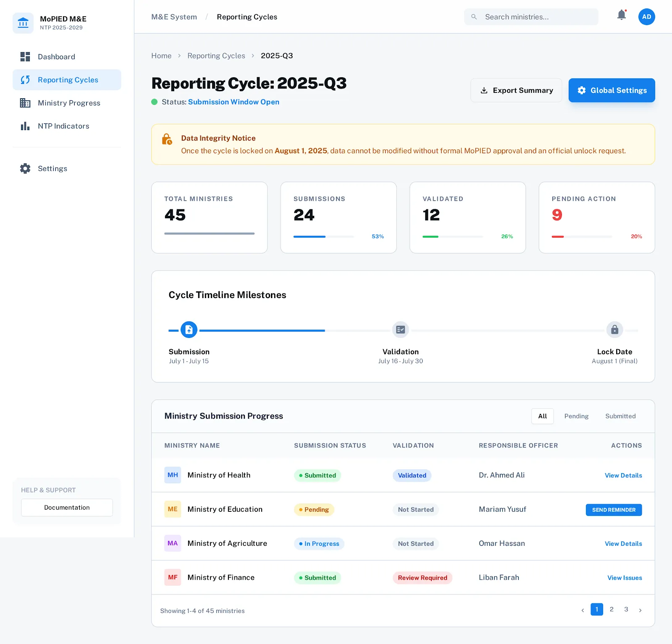Screen dimensions: 672x644
Task: Send reminder to Ministry of Education
Action: [x=614, y=510]
